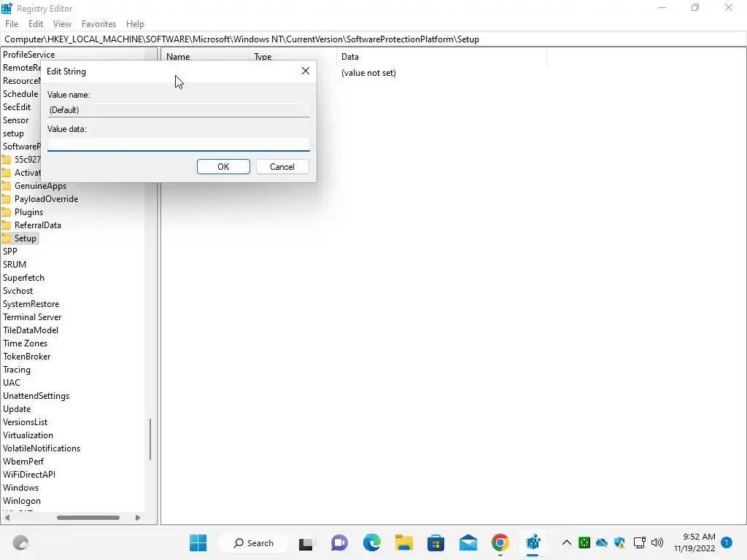Open Task View from the taskbar

point(306,542)
